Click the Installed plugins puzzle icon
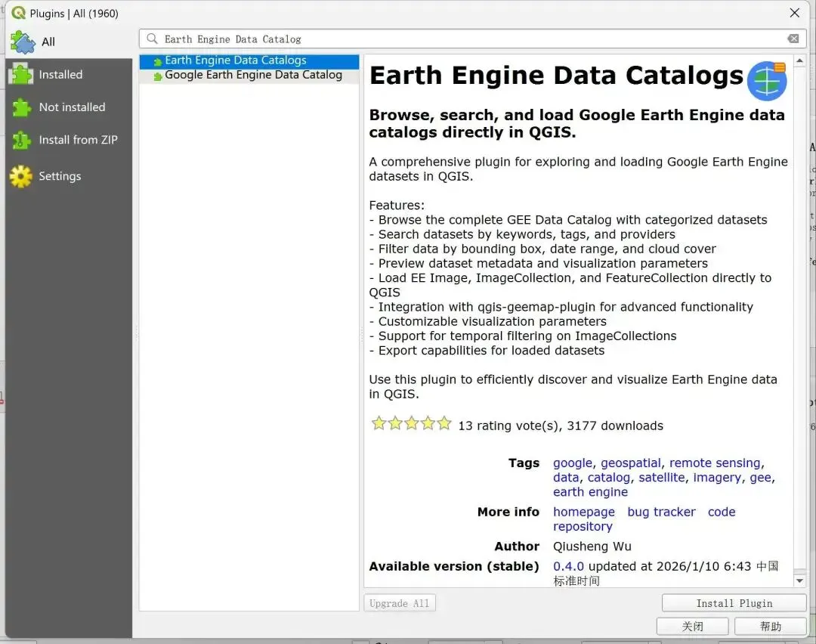The image size is (816, 644). [x=21, y=75]
